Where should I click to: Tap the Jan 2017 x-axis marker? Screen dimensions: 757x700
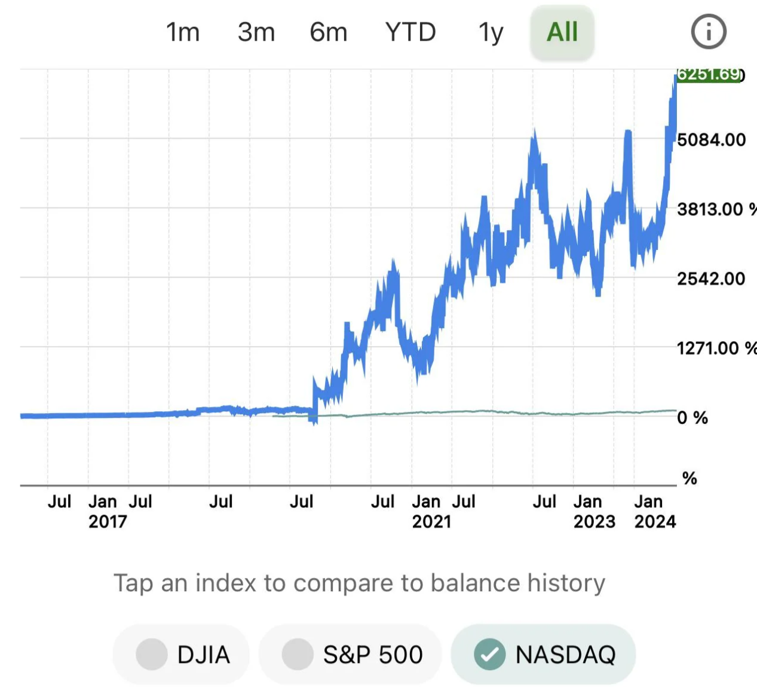click(x=106, y=512)
